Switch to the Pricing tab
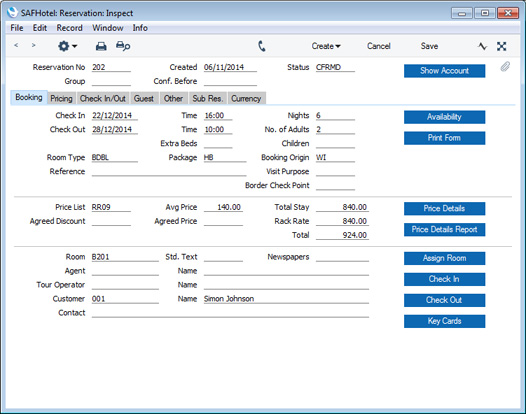The height and width of the screenshot is (414, 526). pos(61,98)
